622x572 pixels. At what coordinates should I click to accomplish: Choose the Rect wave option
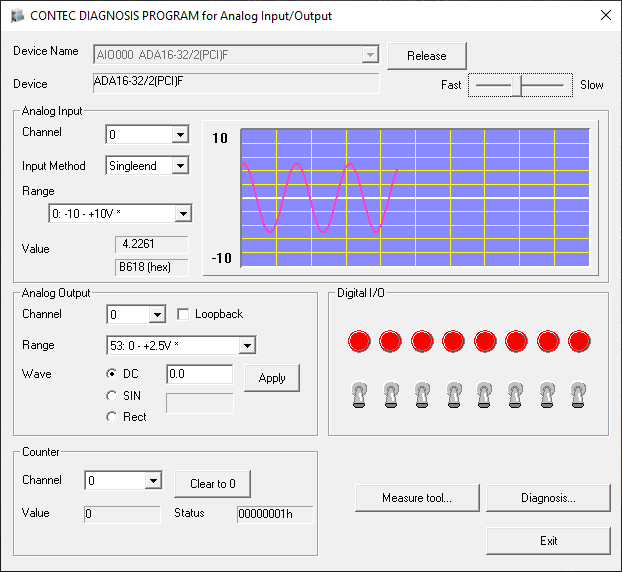pyautogui.click(x=112, y=417)
